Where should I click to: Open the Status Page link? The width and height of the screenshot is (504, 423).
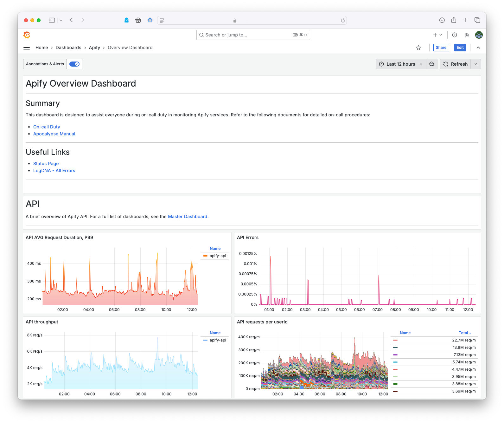pyautogui.click(x=46, y=164)
